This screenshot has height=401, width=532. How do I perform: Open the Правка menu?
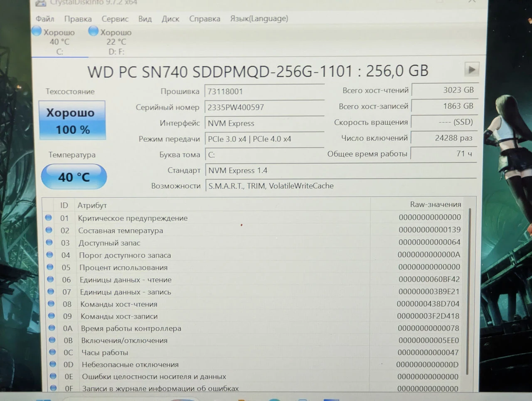coord(78,19)
